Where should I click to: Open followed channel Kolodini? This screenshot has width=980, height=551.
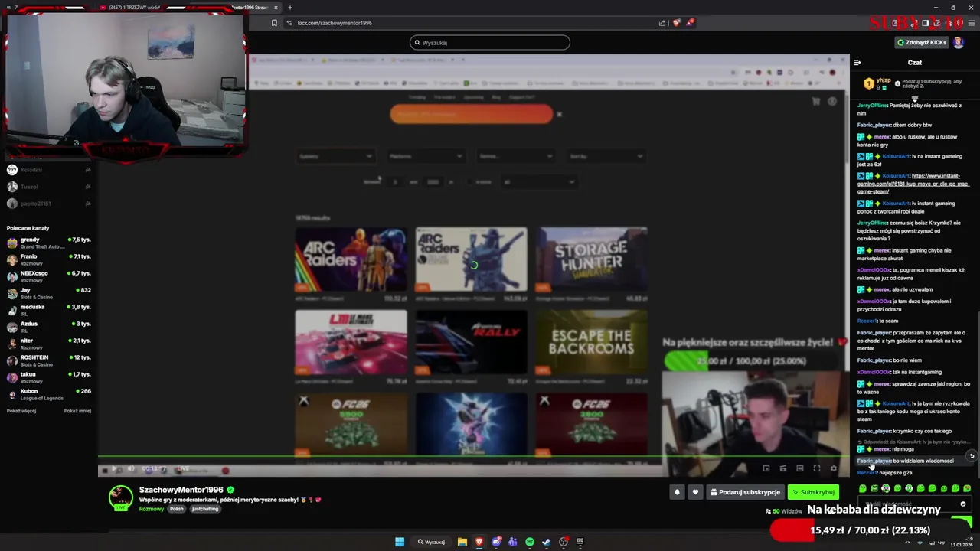pyautogui.click(x=48, y=170)
